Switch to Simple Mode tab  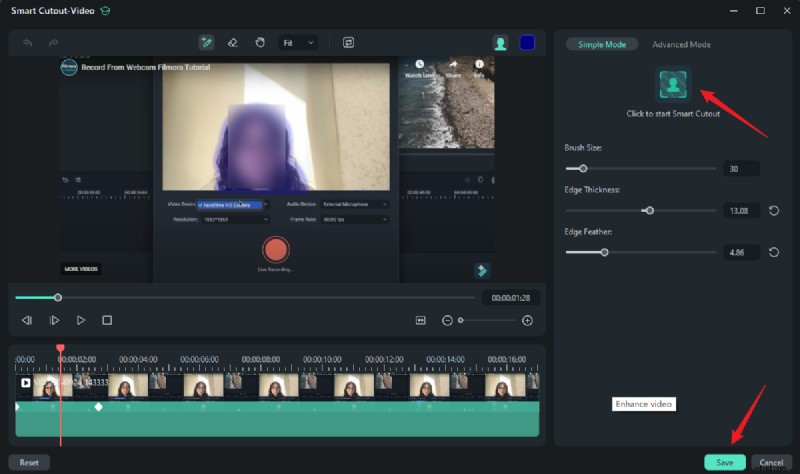602,44
